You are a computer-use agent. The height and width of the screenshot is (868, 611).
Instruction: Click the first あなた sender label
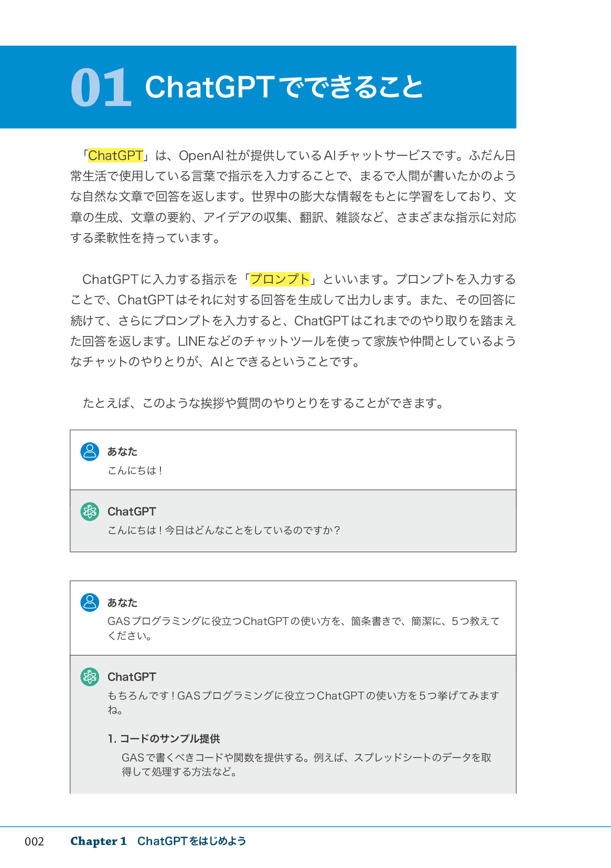[122, 451]
